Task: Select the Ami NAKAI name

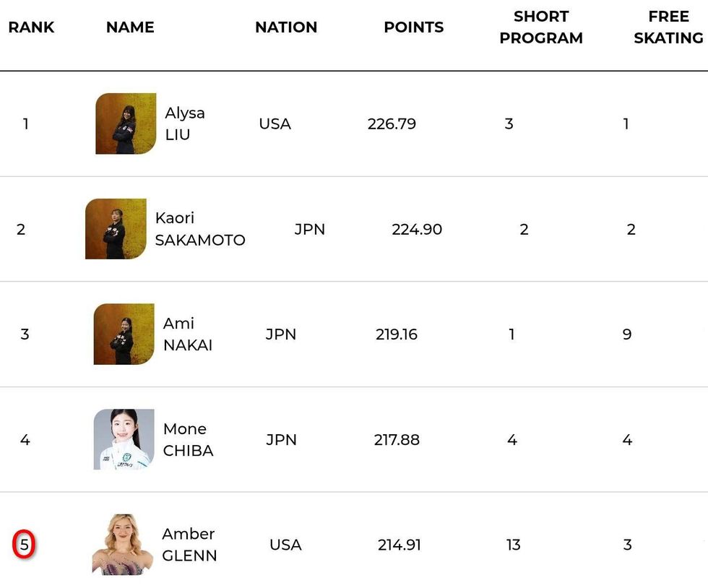Action: point(188,334)
